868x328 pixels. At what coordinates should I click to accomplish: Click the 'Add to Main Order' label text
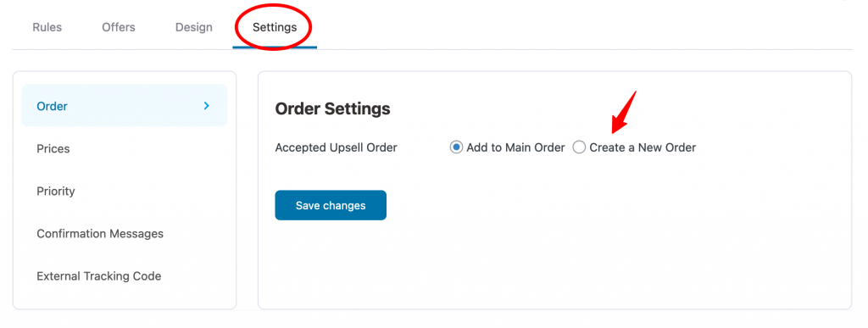(516, 147)
